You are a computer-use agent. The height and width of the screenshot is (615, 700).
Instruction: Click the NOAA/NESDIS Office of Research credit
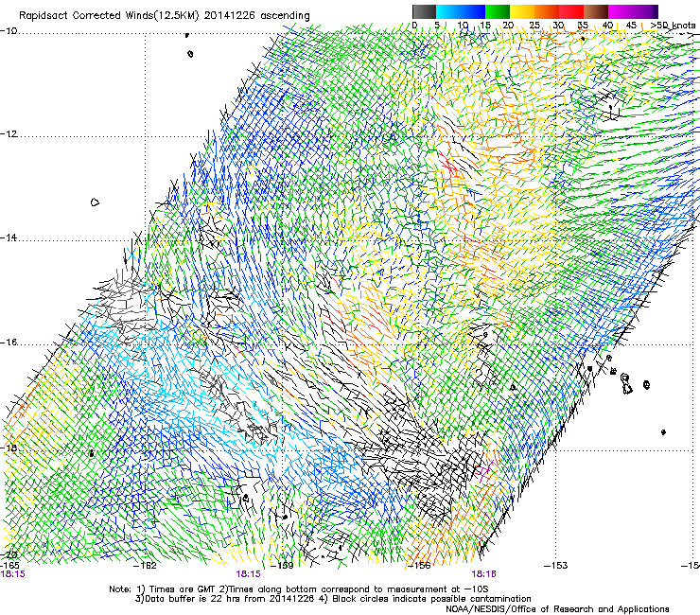pos(557,609)
